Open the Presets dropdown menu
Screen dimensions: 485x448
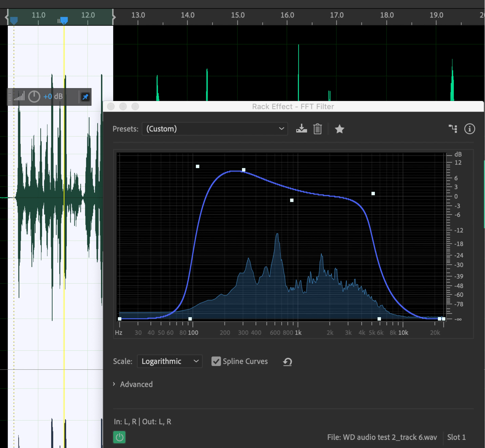tap(215, 129)
